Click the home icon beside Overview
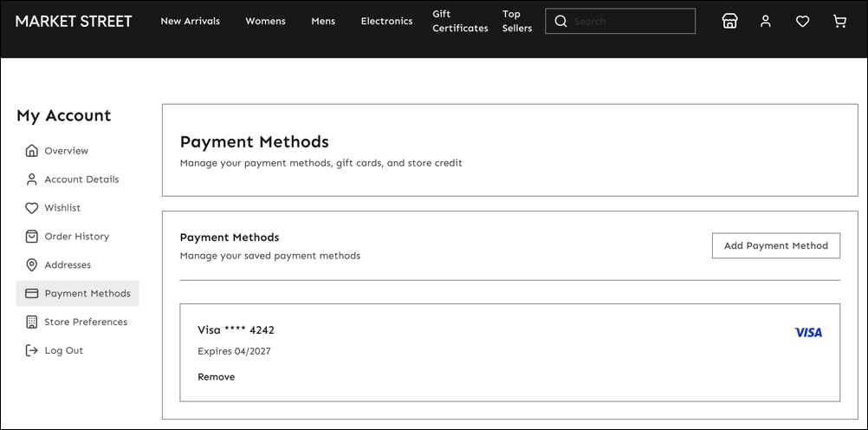The height and width of the screenshot is (430, 868). [x=31, y=151]
